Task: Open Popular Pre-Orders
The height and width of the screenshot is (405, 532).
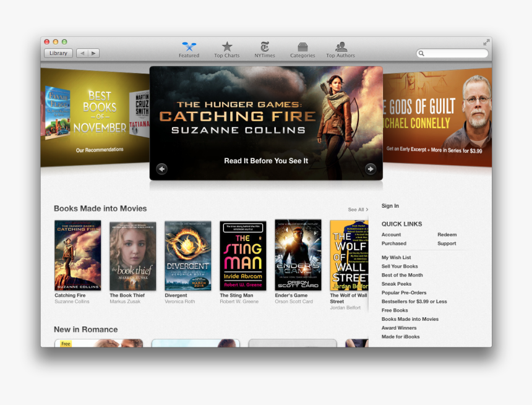Action: click(404, 292)
